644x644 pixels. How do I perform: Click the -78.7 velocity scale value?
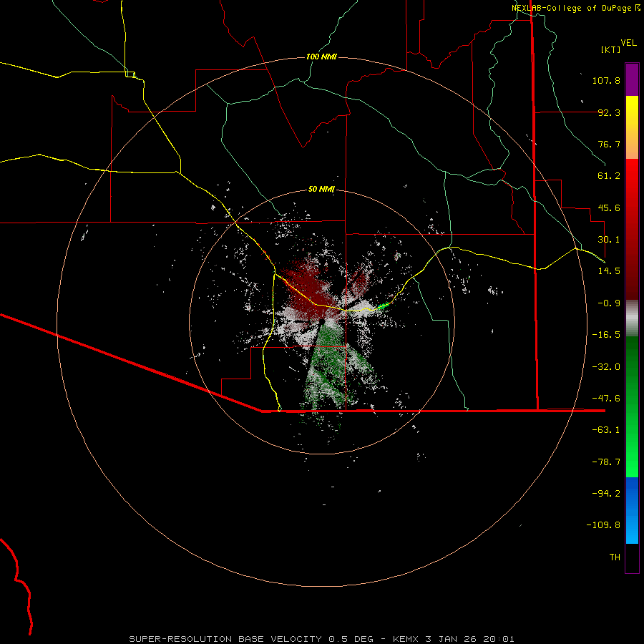point(606,462)
